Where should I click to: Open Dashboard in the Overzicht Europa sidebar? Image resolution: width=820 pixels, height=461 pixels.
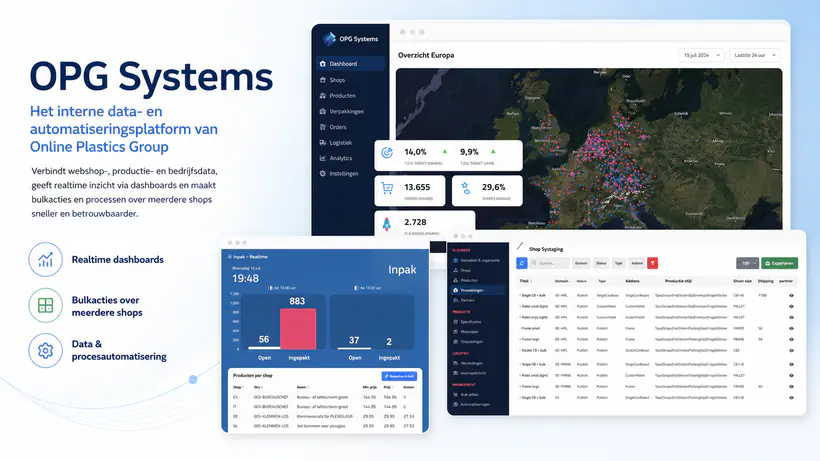pos(350,64)
